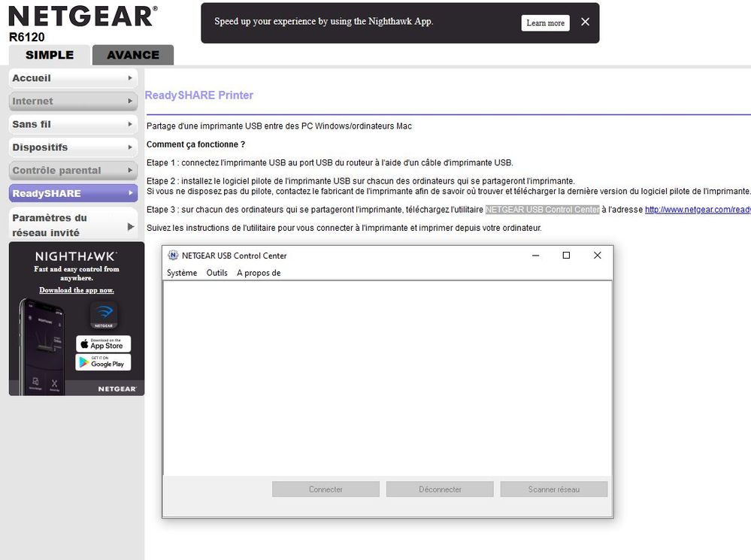Screen dimensions: 751x560
Task: Select the ReadySHARE section in sidebar
Action: tap(45, 193)
